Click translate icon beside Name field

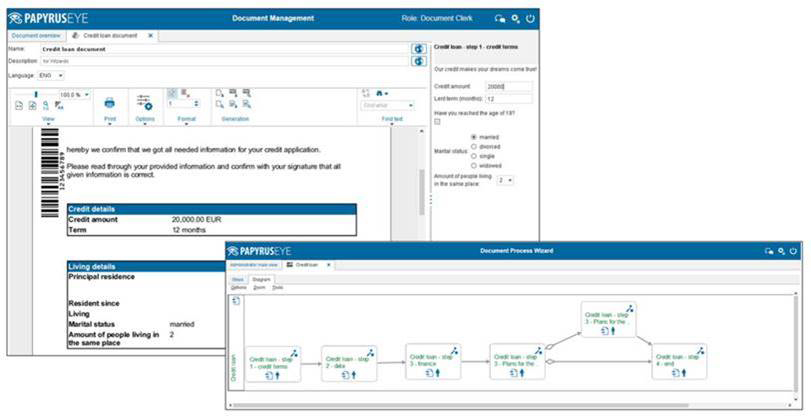click(x=419, y=49)
